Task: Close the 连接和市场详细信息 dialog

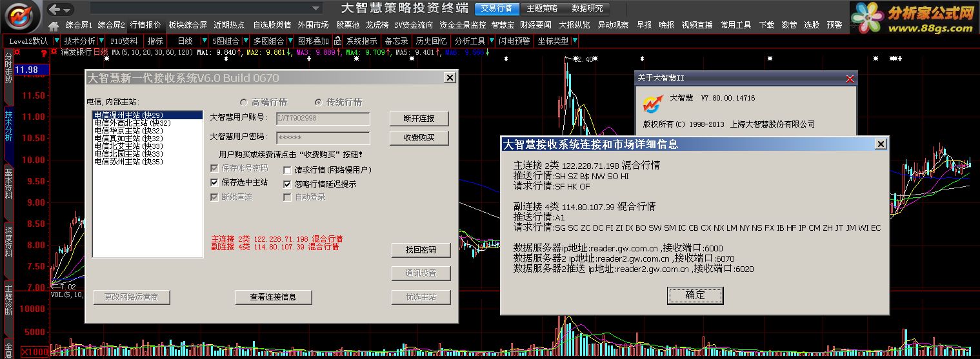Action: pos(881,144)
